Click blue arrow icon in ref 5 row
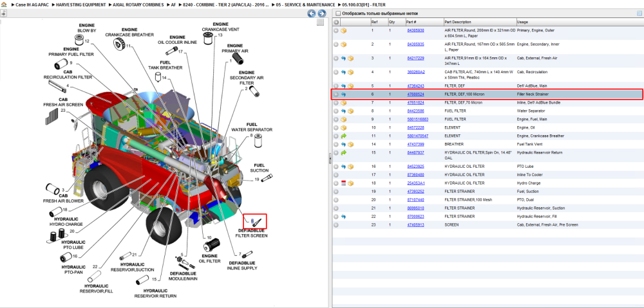 pos(343,86)
